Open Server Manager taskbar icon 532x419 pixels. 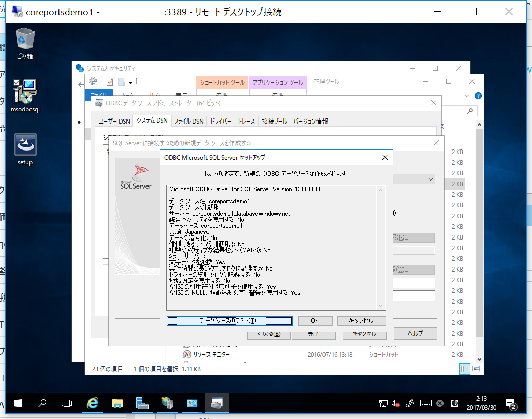click(142, 403)
